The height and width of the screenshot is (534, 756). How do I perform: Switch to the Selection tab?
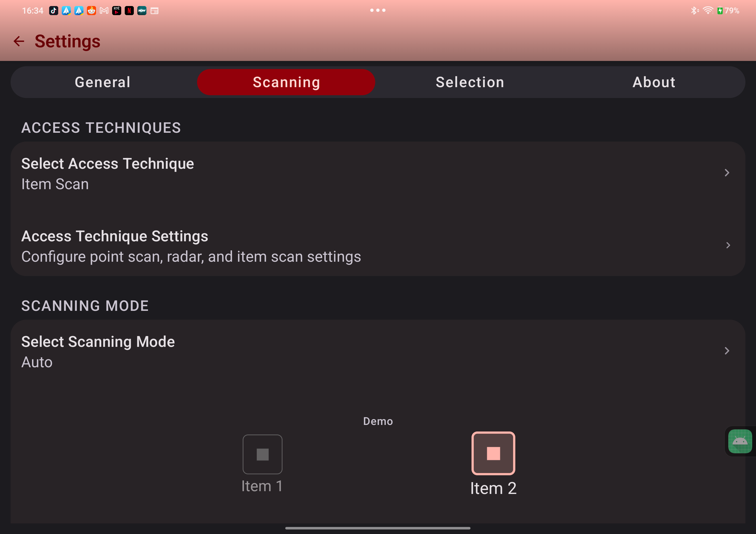click(x=470, y=82)
